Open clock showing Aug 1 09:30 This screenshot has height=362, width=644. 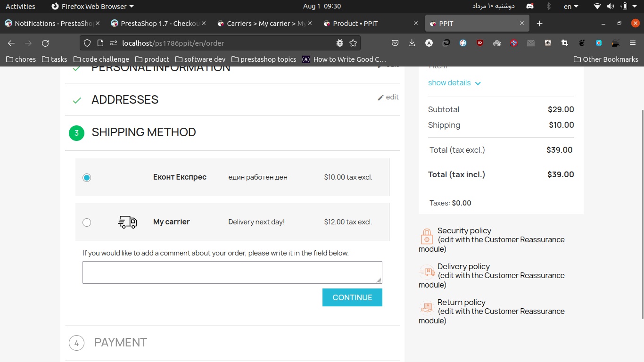coord(322,6)
